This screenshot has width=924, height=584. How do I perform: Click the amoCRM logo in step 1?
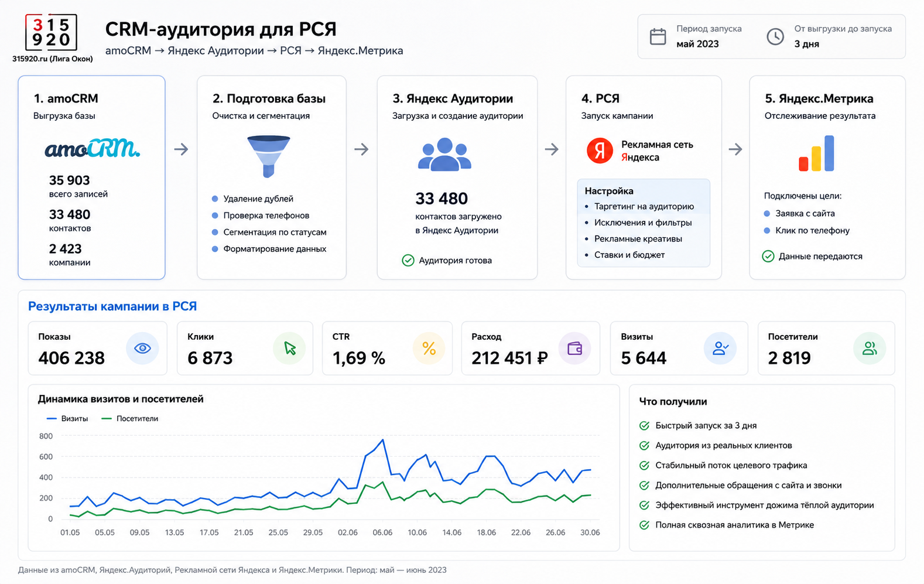[93, 148]
